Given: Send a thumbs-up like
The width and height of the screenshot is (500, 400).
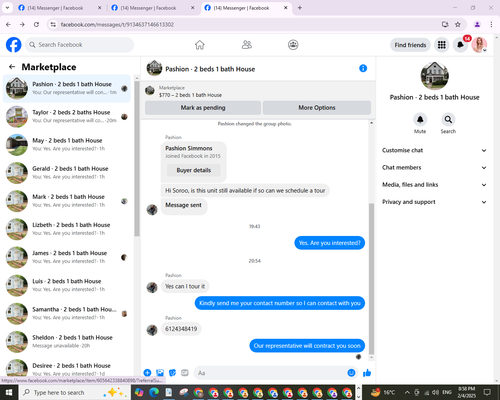Looking at the screenshot, I should coord(367,373).
